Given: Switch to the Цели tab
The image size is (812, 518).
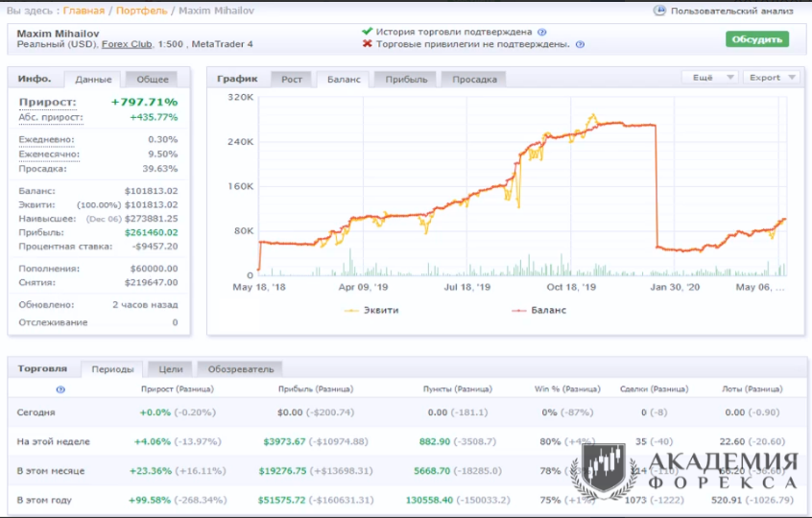Looking at the screenshot, I should click(x=170, y=368).
